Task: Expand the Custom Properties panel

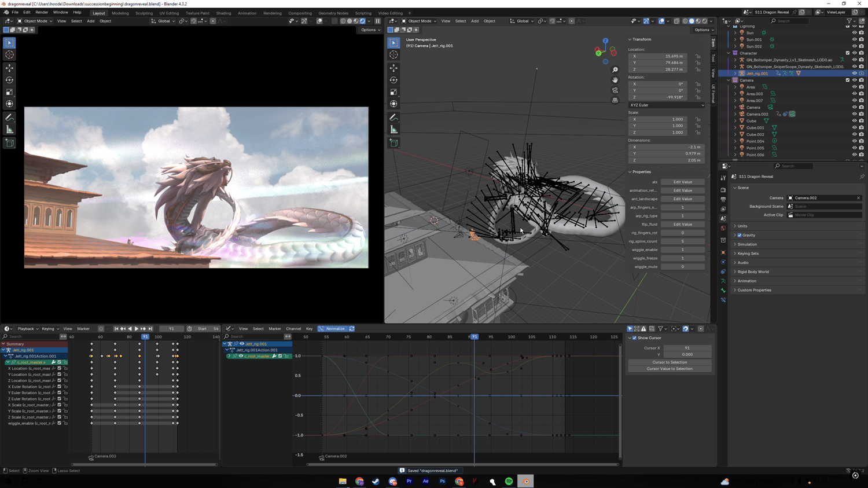Action: coord(754,290)
